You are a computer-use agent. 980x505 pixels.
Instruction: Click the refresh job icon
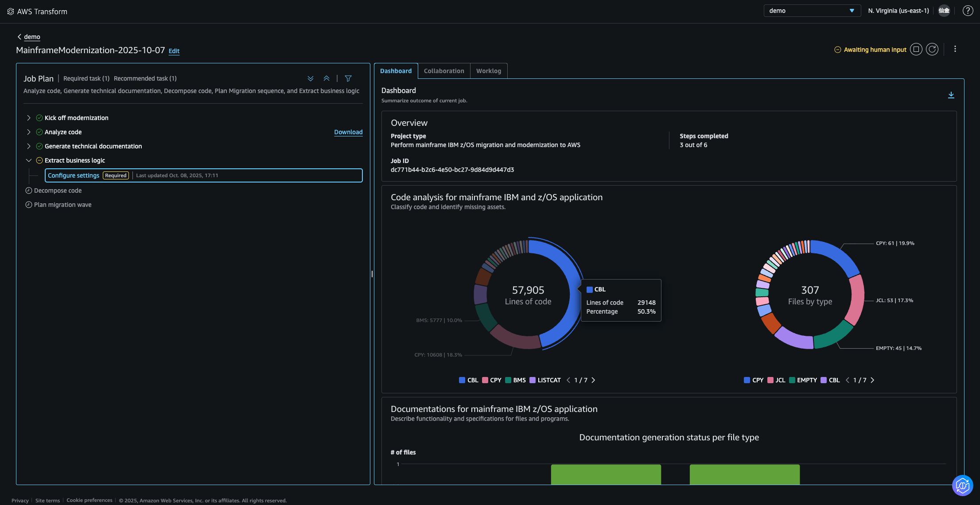coord(932,50)
